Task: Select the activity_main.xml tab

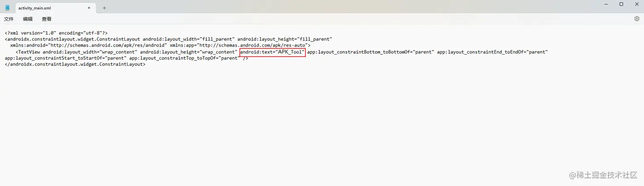Action: click(55, 8)
